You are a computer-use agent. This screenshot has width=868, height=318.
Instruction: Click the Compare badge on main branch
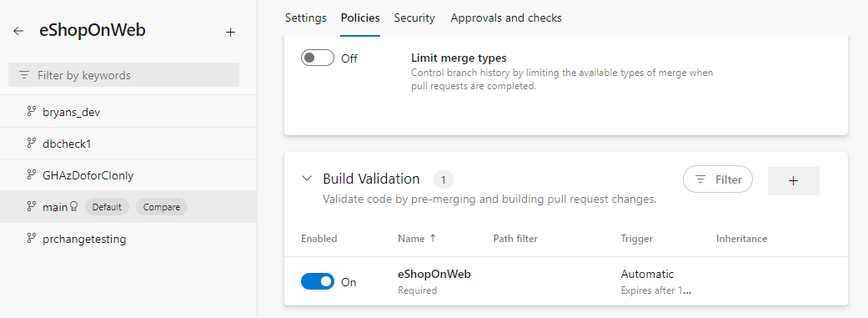click(162, 207)
